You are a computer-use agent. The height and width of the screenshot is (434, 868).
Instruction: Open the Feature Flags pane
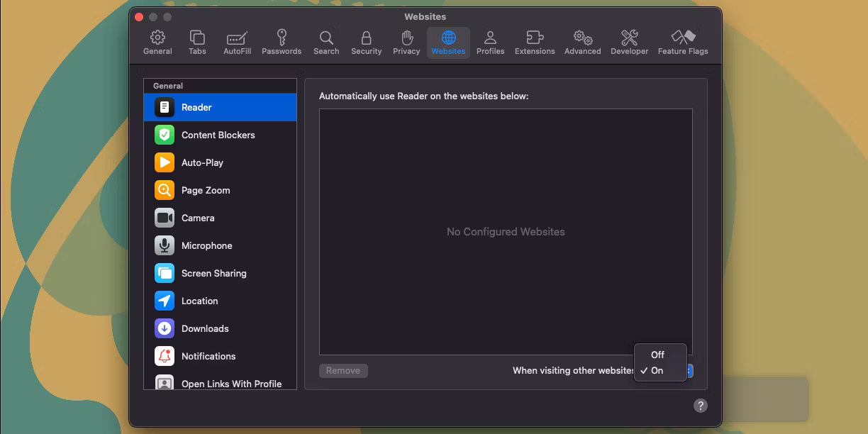pos(682,40)
